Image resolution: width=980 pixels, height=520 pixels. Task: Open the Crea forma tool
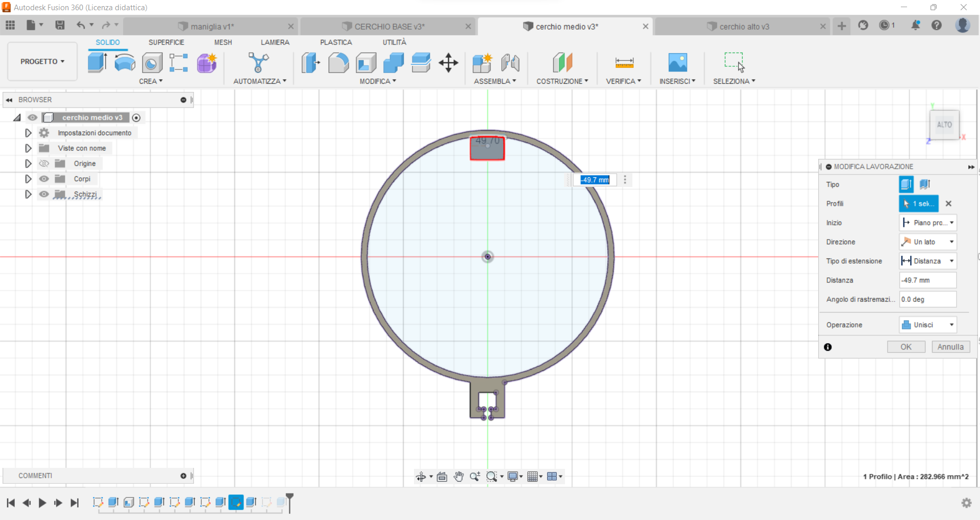206,62
